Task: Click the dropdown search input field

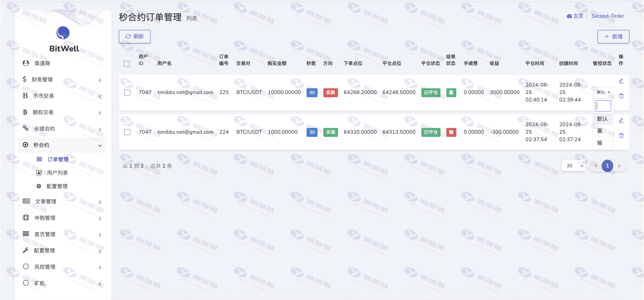Action: (x=603, y=106)
